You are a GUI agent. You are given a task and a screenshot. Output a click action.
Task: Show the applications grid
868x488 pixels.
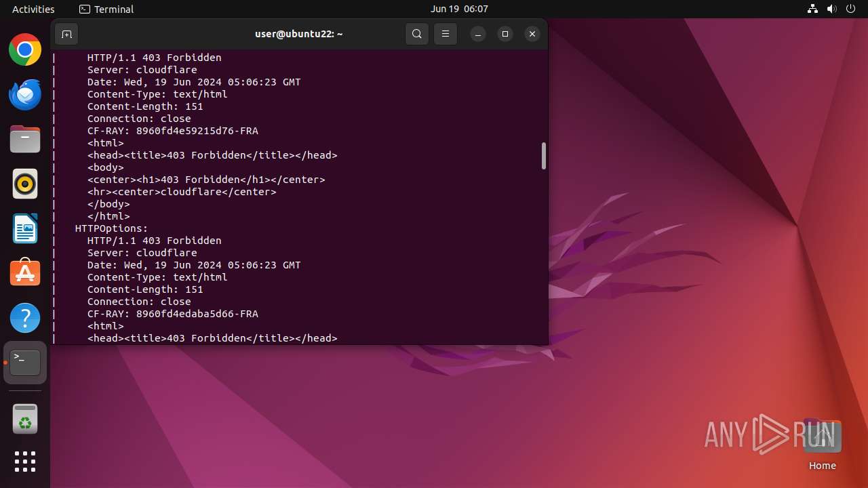click(25, 462)
